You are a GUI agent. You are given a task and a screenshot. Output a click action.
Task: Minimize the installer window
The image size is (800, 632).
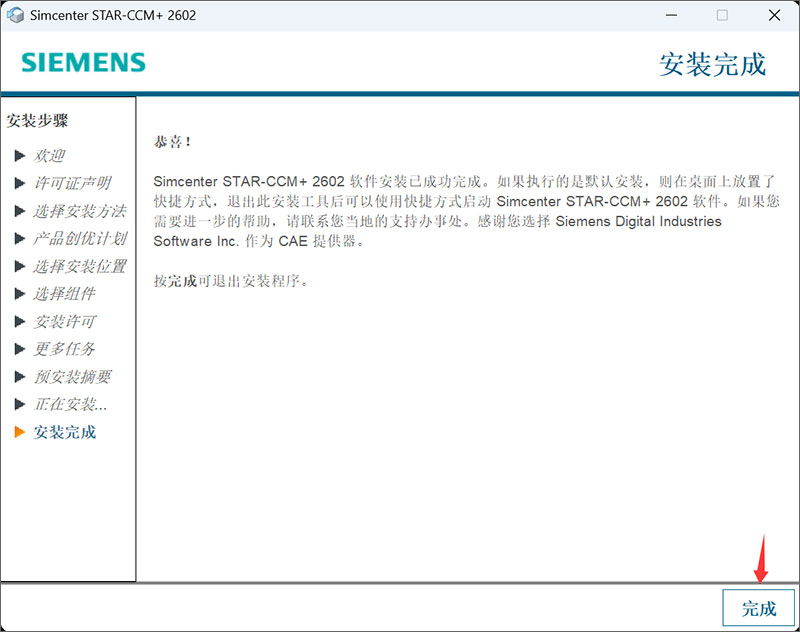click(671, 15)
